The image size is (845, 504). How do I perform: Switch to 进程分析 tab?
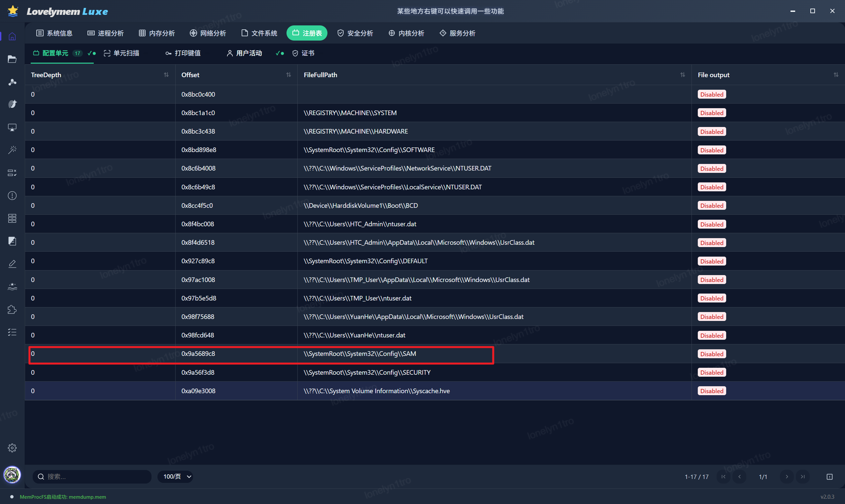click(x=106, y=33)
